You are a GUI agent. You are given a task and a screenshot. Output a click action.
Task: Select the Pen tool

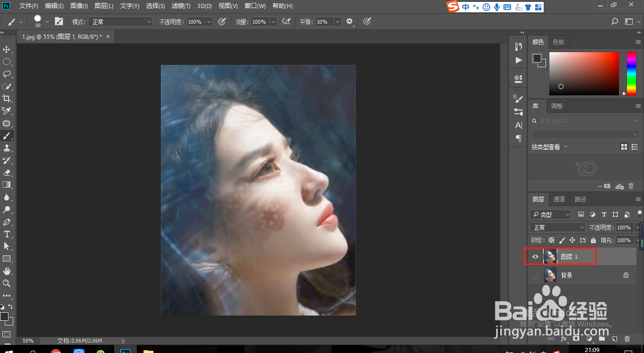(7, 222)
